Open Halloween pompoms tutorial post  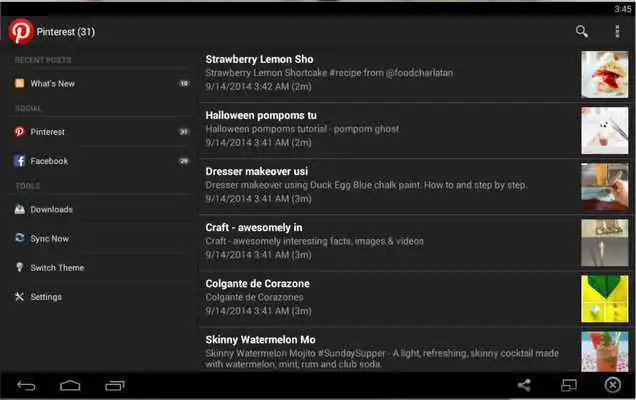click(x=415, y=130)
